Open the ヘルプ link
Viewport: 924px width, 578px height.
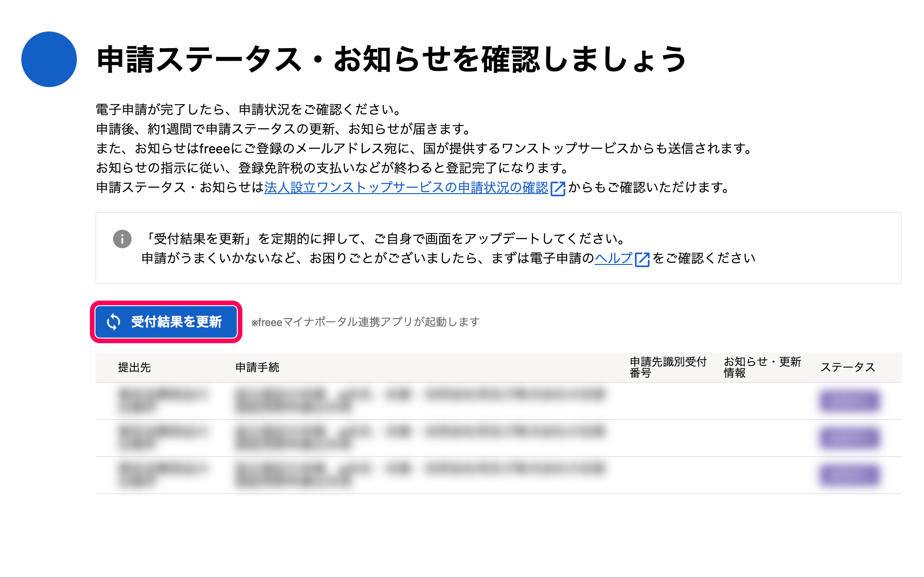[614, 258]
